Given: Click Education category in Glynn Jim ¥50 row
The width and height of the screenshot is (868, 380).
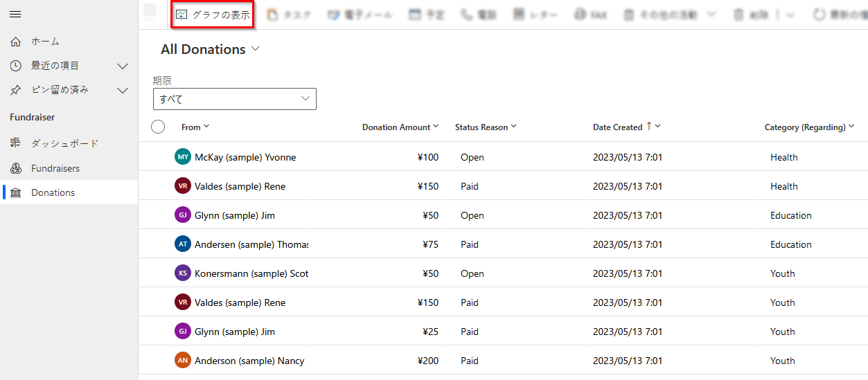Looking at the screenshot, I should [x=791, y=215].
